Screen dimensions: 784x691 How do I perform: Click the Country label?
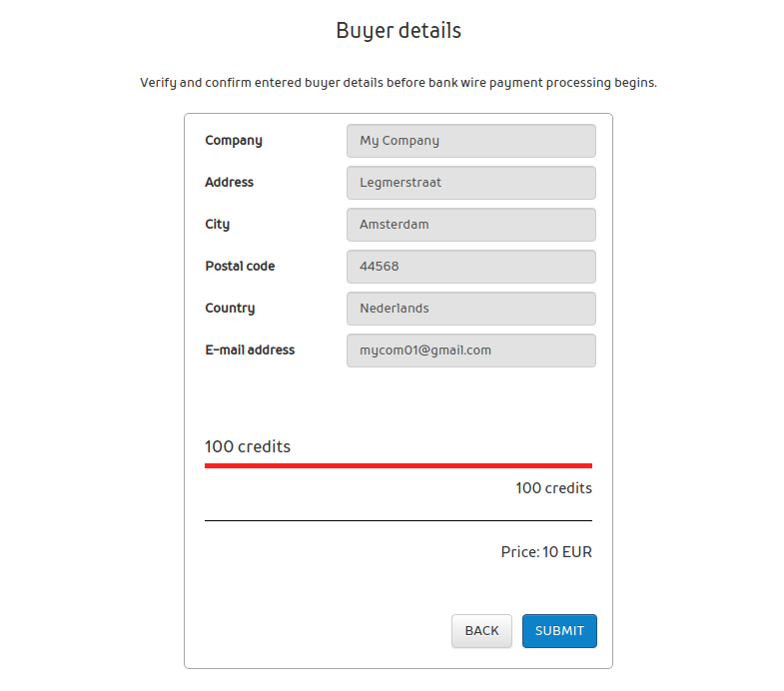[x=230, y=309]
